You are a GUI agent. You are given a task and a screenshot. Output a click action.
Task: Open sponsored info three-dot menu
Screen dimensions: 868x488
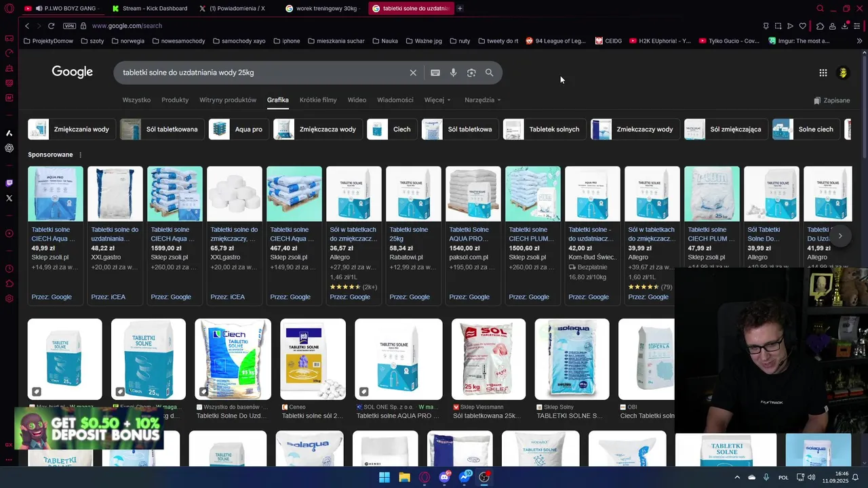(80, 155)
